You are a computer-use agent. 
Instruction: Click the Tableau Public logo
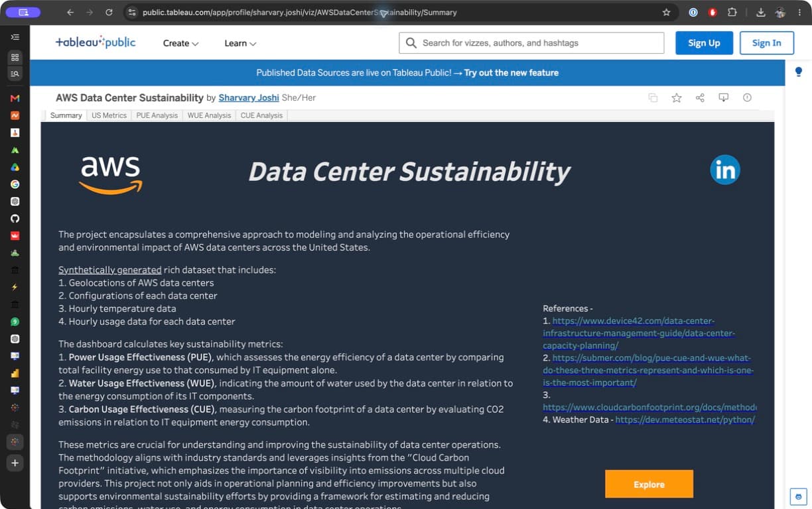coord(96,42)
